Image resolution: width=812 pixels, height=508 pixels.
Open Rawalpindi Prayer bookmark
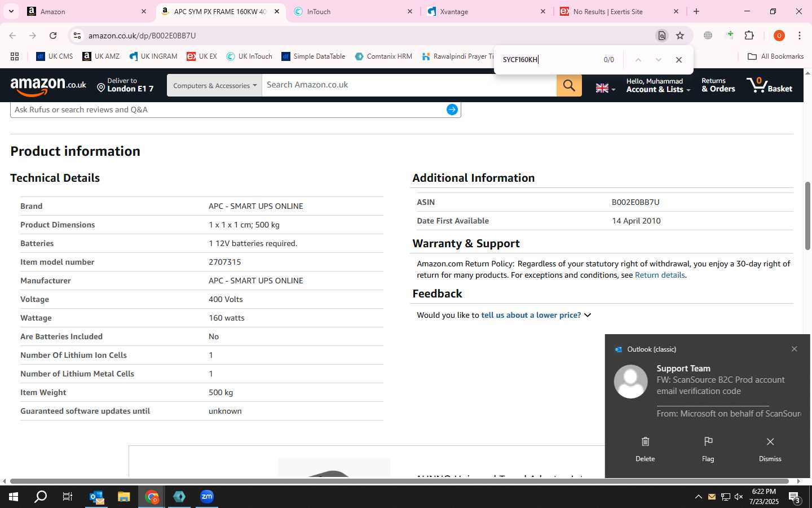click(x=457, y=56)
